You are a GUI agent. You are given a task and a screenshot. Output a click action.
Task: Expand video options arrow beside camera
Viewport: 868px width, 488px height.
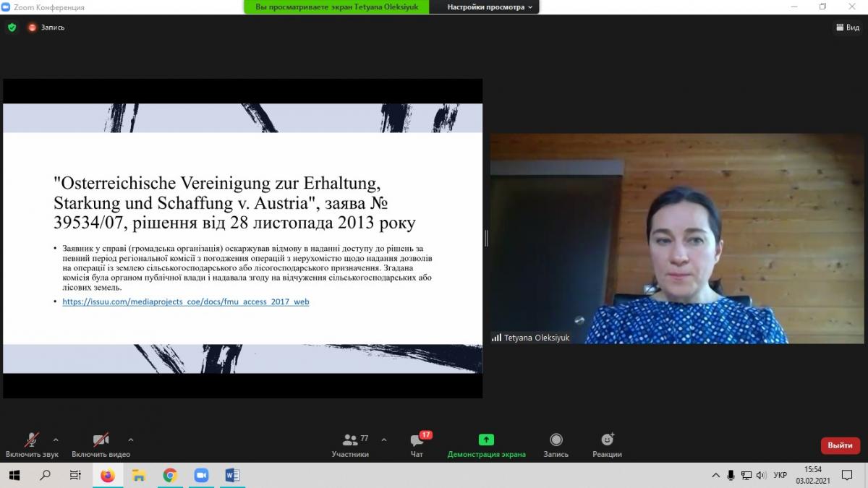tap(131, 440)
